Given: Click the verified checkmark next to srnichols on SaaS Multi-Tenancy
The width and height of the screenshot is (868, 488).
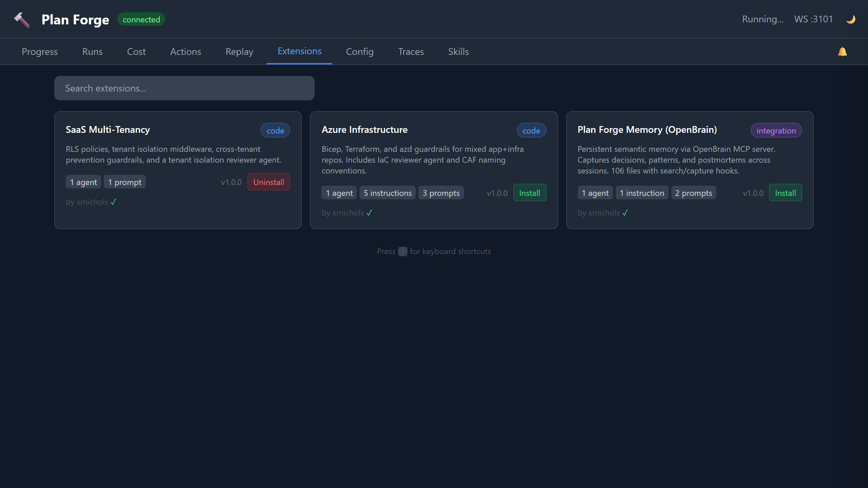Looking at the screenshot, I should (113, 202).
